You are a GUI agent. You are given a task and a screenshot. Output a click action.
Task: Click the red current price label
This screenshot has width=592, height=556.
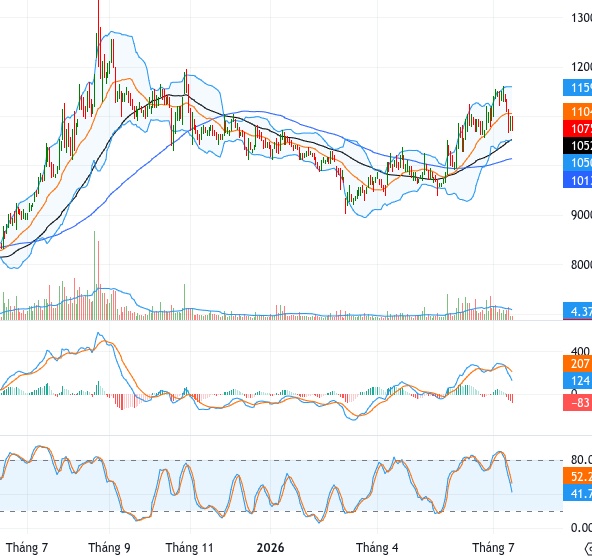click(577, 129)
